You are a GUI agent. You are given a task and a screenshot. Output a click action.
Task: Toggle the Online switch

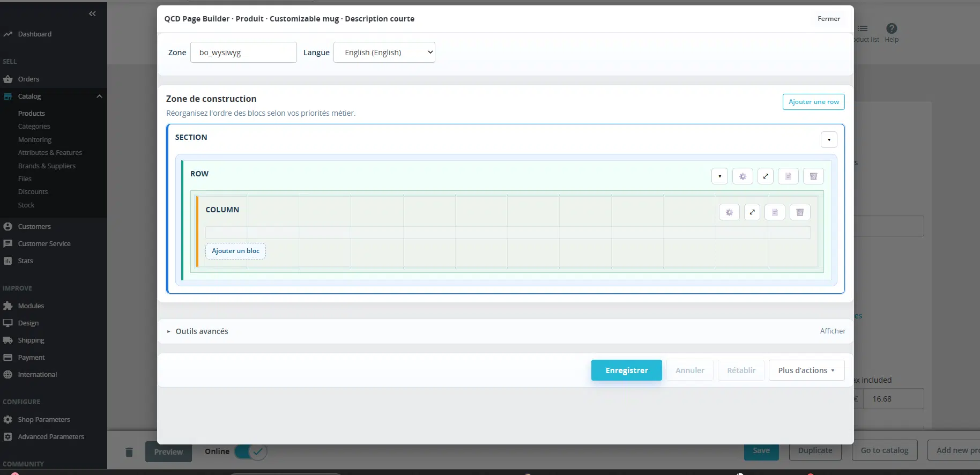(250, 451)
